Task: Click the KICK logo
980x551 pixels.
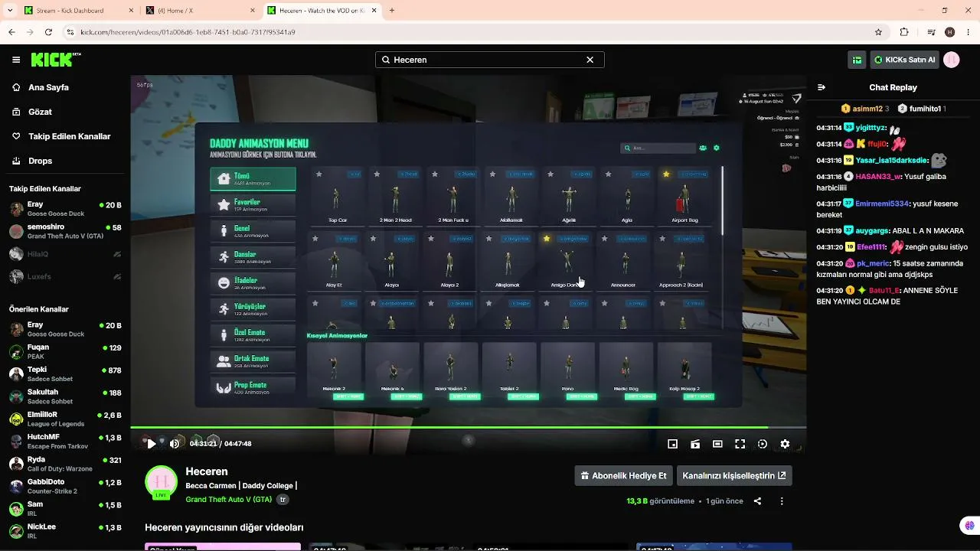Action: point(56,60)
